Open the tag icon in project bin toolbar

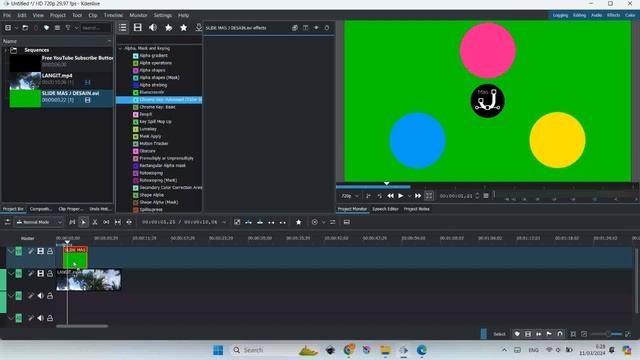tap(46, 28)
